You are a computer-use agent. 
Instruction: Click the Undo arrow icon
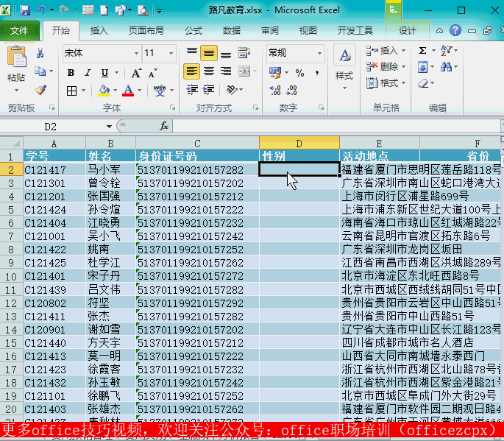pyautogui.click(x=40, y=10)
